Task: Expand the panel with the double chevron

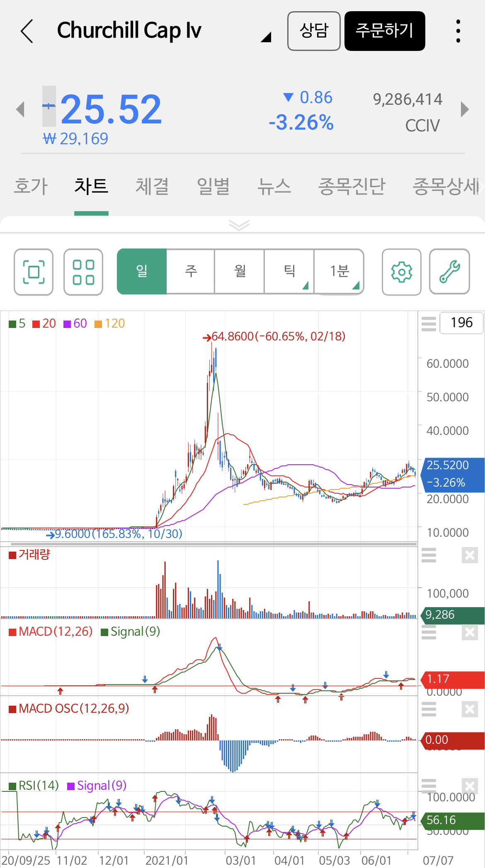Action: pyautogui.click(x=239, y=225)
